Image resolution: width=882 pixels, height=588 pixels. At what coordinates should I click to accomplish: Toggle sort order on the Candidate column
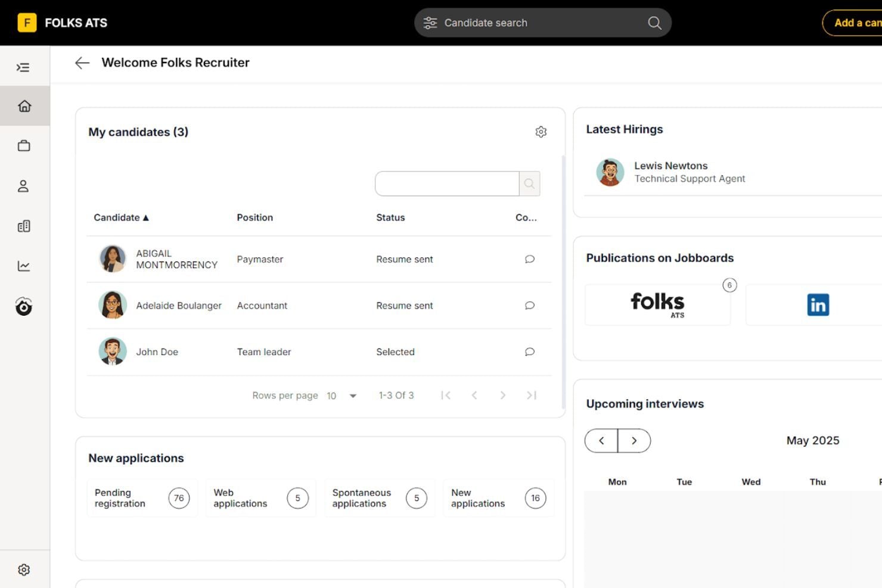click(122, 217)
